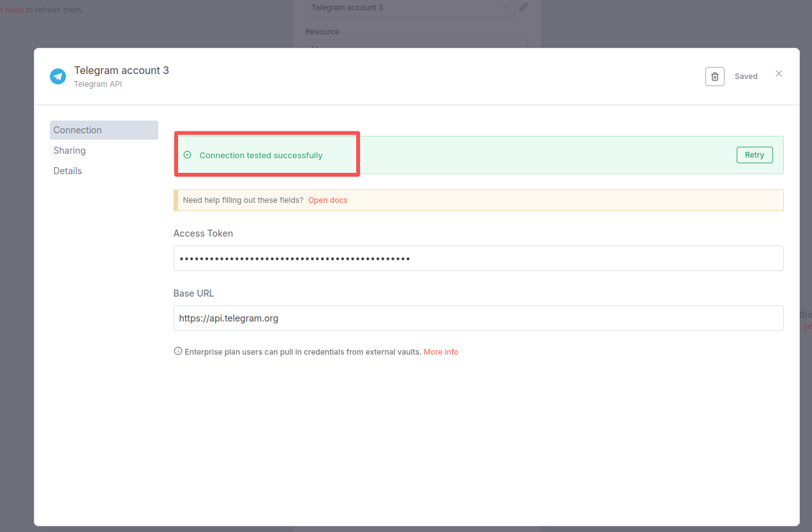Switch to the Sharing tab
The image size is (812, 532).
click(x=70, y=151)
